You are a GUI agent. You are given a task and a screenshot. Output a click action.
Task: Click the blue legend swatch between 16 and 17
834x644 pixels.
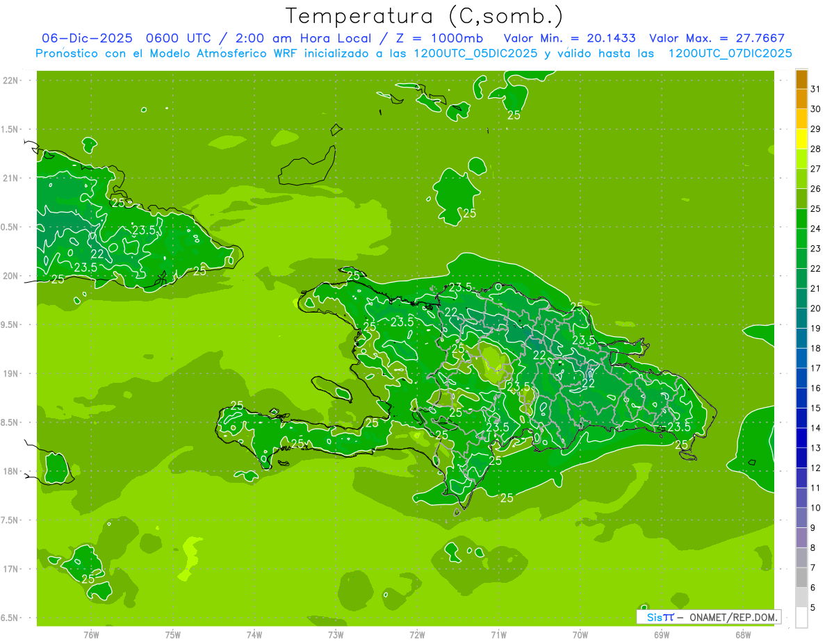point(801,378)
